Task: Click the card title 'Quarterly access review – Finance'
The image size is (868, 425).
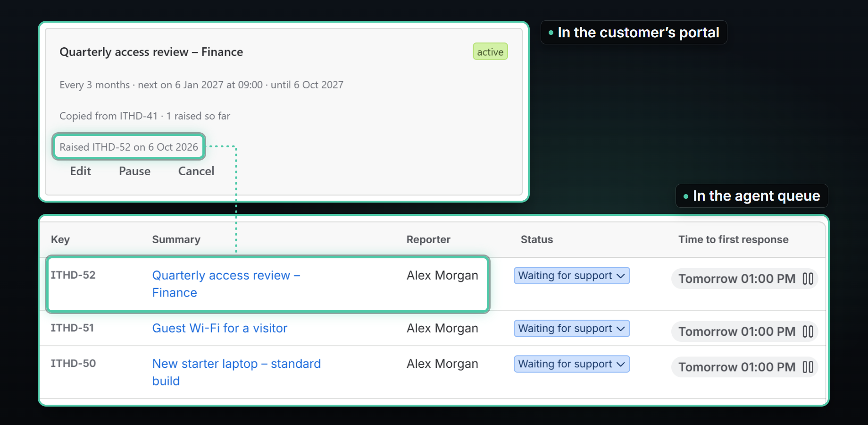Action: [x=151, y=52]
